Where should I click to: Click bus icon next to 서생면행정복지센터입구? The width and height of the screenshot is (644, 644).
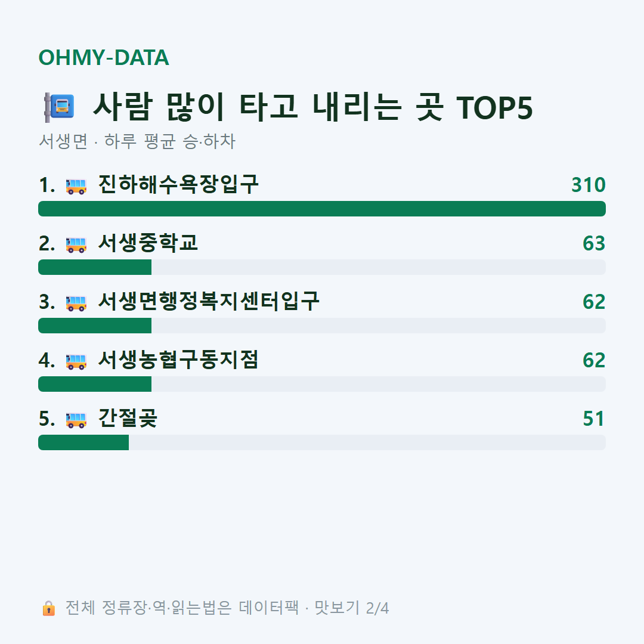[x=76, y=303]
